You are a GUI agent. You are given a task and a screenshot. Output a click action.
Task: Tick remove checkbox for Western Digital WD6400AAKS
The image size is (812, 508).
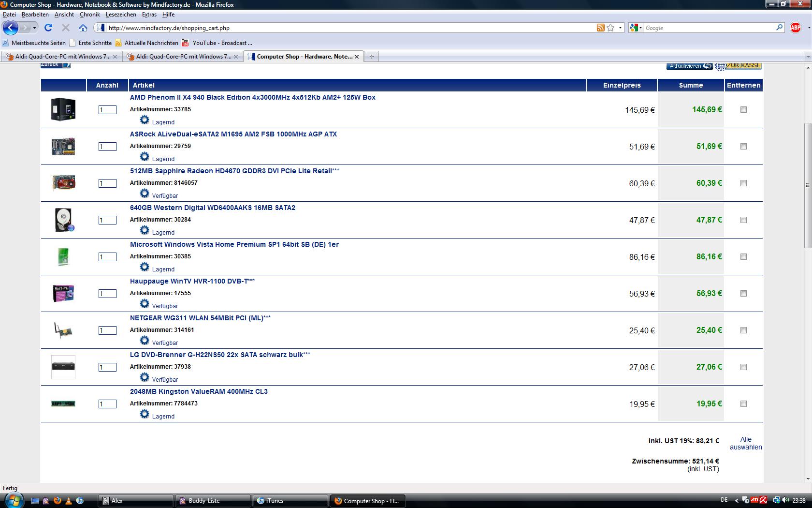[743, 220]
